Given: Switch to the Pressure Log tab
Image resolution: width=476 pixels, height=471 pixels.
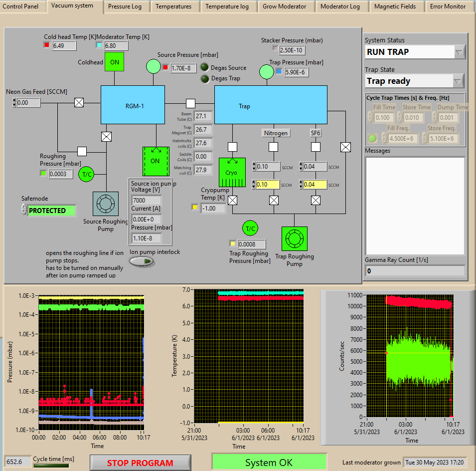Looking at the screenshot, I should (125, 6).
